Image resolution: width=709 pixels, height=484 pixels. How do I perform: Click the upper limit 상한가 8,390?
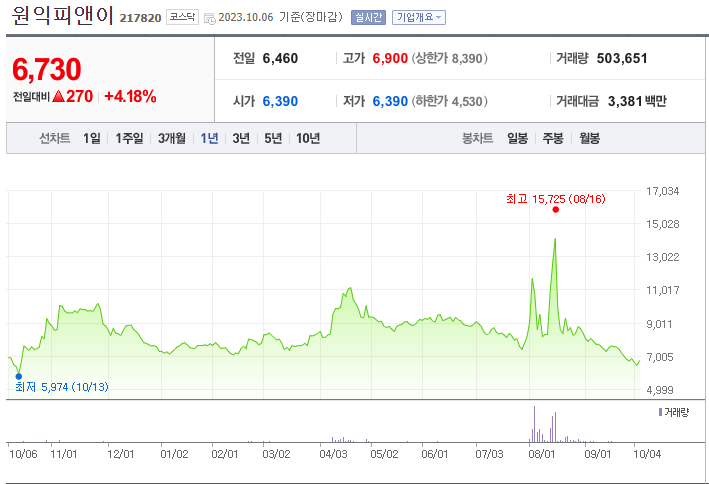click(449, 58)
